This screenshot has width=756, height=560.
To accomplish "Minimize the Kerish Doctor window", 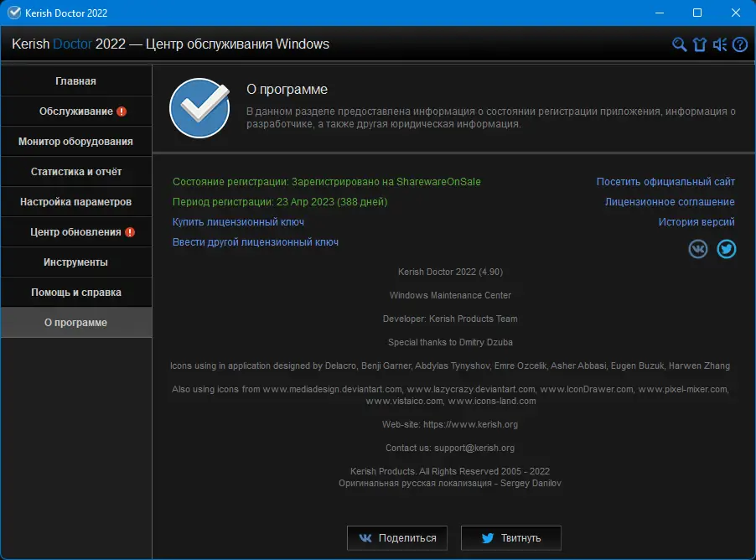I will (660, 13).
